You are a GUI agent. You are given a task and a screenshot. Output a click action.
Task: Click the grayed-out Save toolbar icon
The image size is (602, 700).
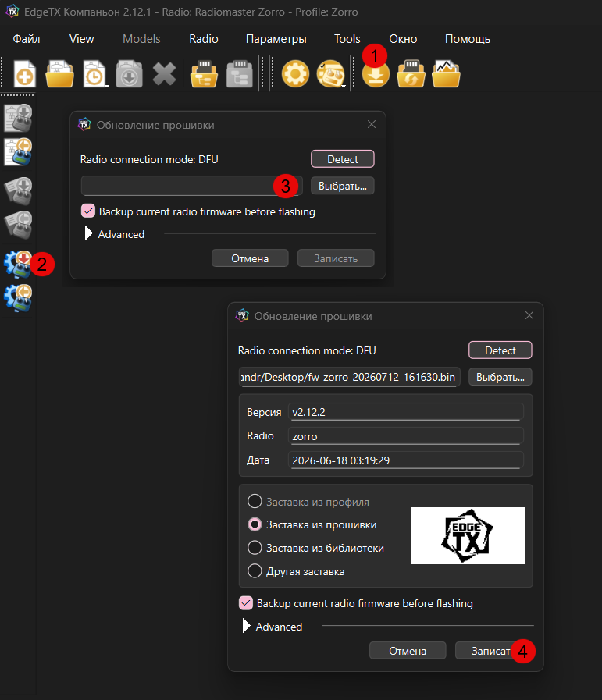point(129,73)
